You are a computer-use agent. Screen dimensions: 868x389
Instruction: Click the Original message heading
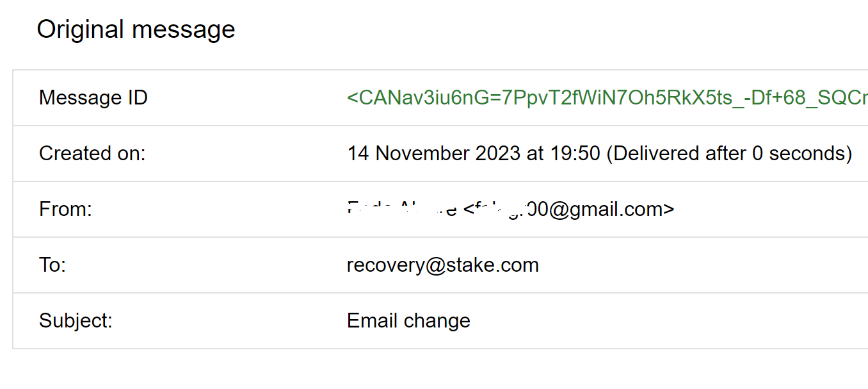click(x=136, y=29)
